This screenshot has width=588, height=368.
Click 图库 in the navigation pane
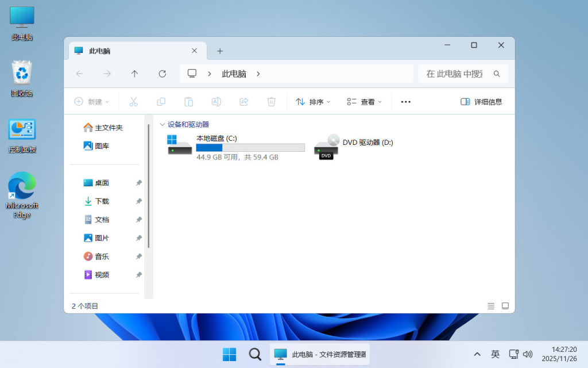[x=104, y=145]
